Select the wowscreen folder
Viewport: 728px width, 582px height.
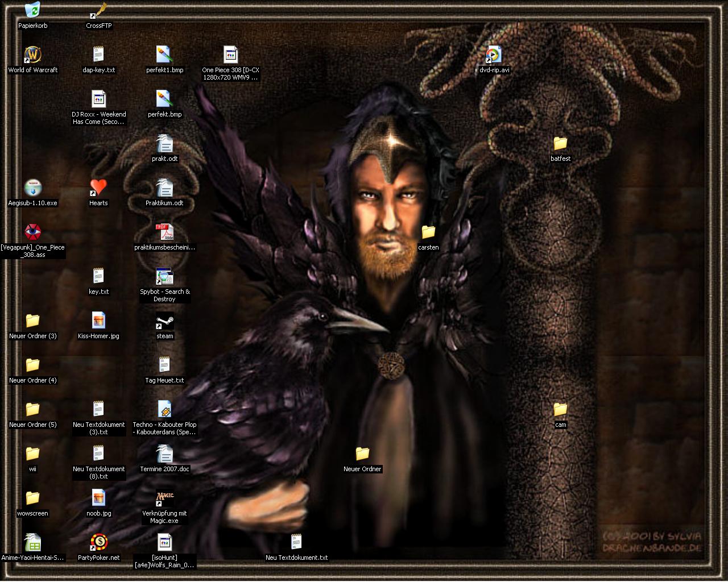pos(33,498)
